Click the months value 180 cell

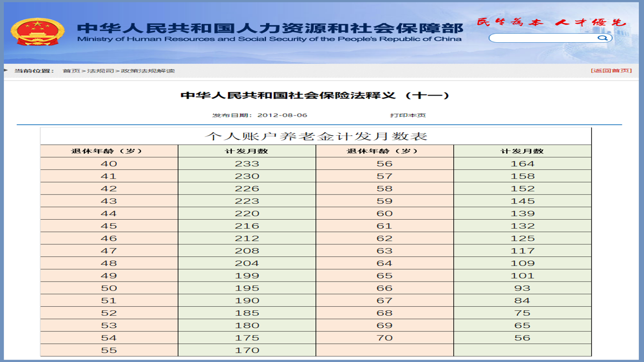[247, 325]
